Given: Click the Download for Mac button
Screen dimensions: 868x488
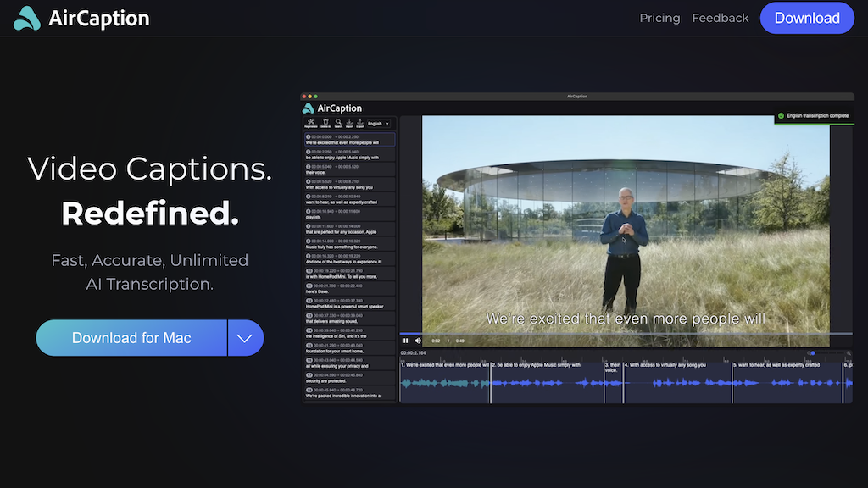Looking at the screenshot, I should click(131, 337).
